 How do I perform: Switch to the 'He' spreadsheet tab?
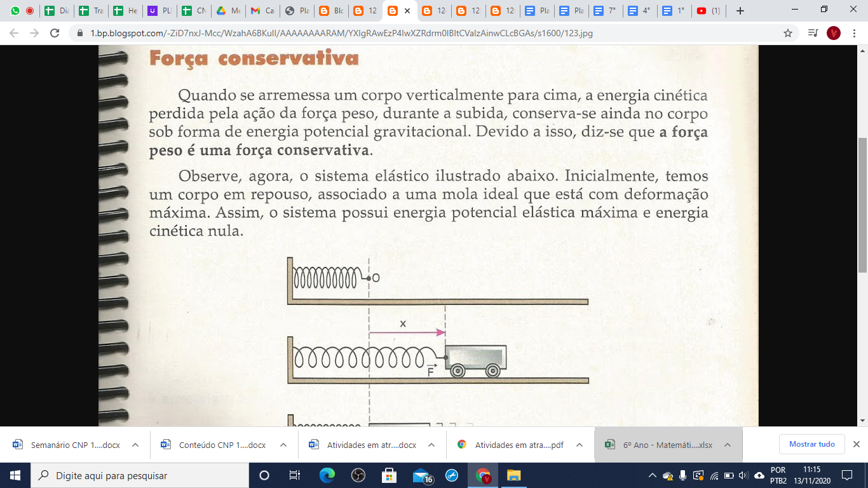point(126,11)
